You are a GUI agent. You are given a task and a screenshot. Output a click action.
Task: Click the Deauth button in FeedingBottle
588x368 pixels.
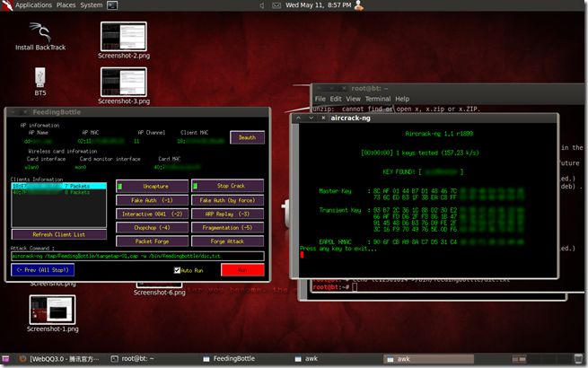coord(247,137)
